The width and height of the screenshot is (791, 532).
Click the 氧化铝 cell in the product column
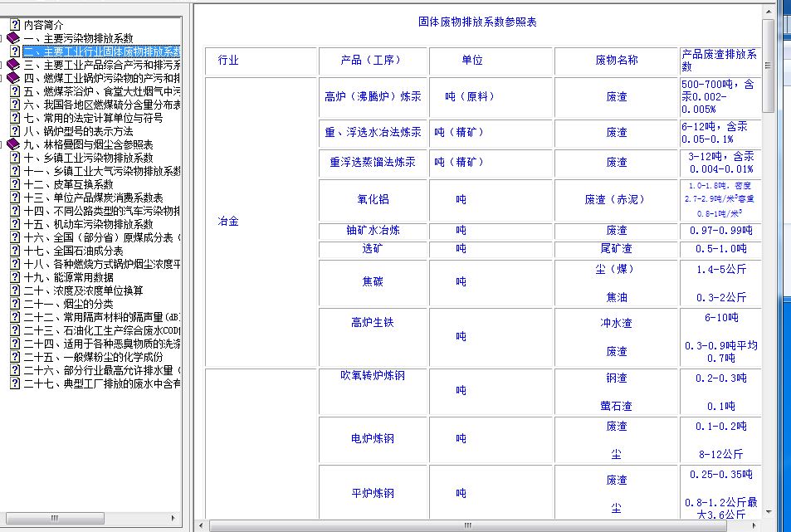pyautogui.click(x=372, y=200)
